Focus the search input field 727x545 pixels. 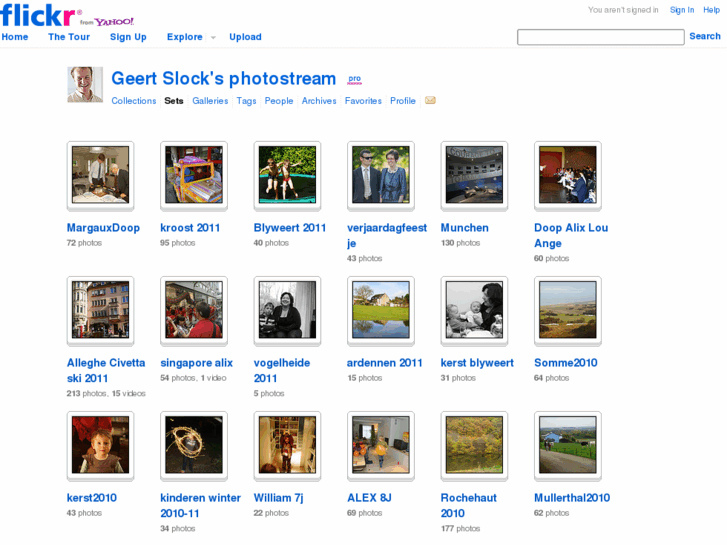tap(600, 37)
